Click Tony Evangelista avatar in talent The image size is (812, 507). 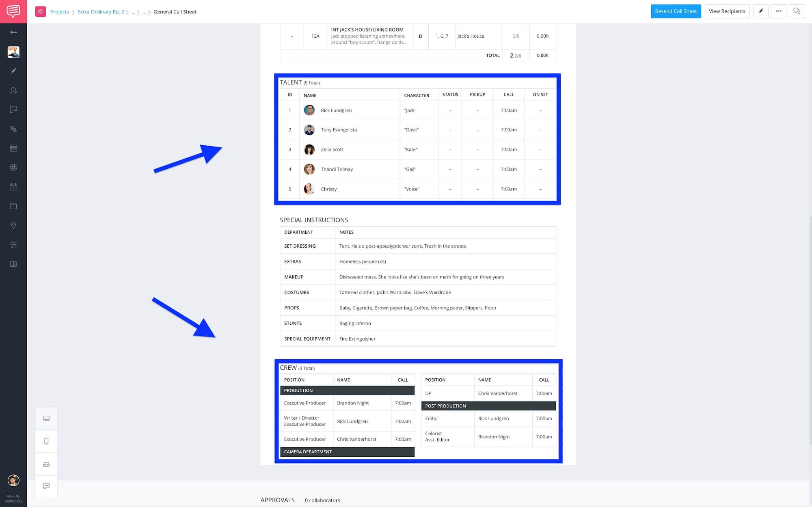point(309,130)
